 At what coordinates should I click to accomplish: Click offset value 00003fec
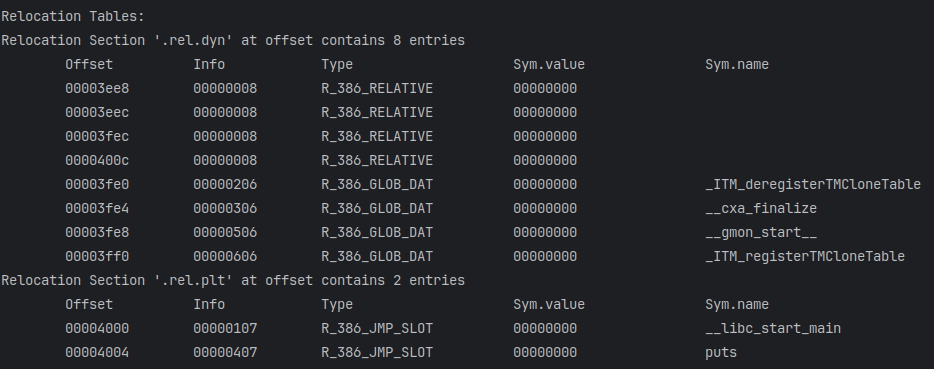[x=97, y=137]
